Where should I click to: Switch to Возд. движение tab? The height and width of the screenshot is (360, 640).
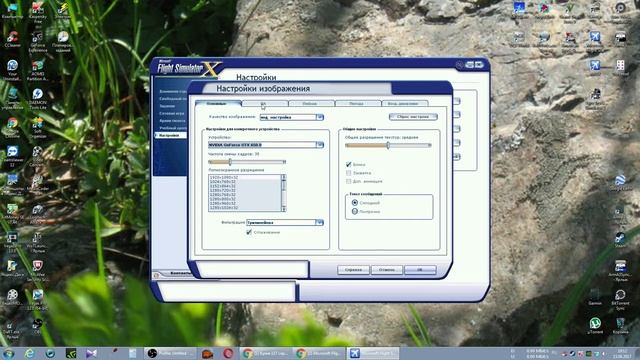pyautogui.click(x=404, y=104)
